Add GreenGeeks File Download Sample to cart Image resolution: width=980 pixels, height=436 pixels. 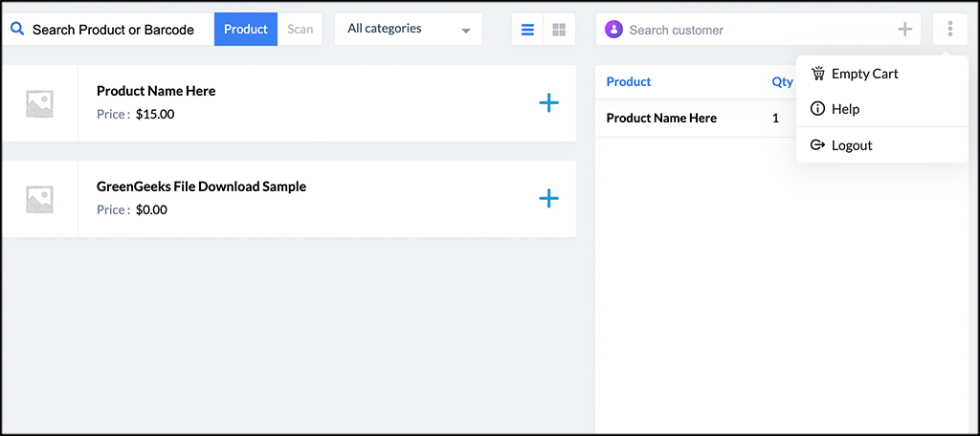coord(548,199)
